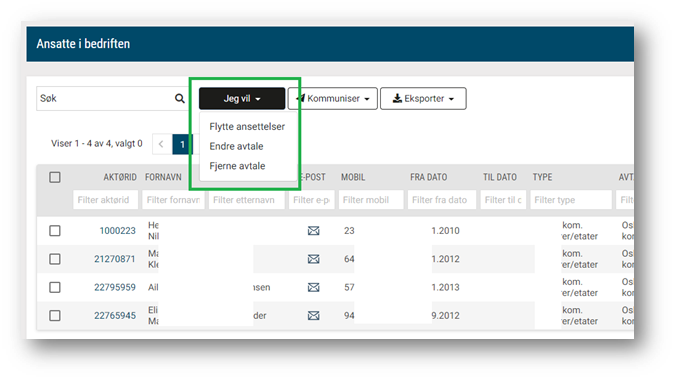Click the Filter e-post field
This screenshot has height=381, width=676.
point(312,200)
